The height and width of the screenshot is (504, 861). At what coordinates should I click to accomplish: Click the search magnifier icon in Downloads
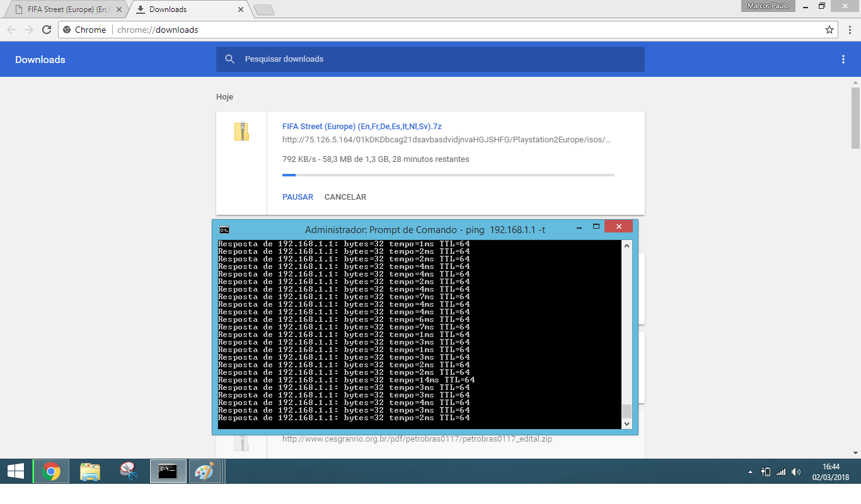230,59
